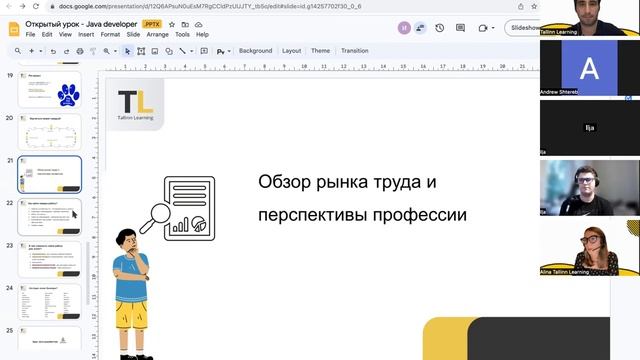Open the Help menu

pos(202,35)
